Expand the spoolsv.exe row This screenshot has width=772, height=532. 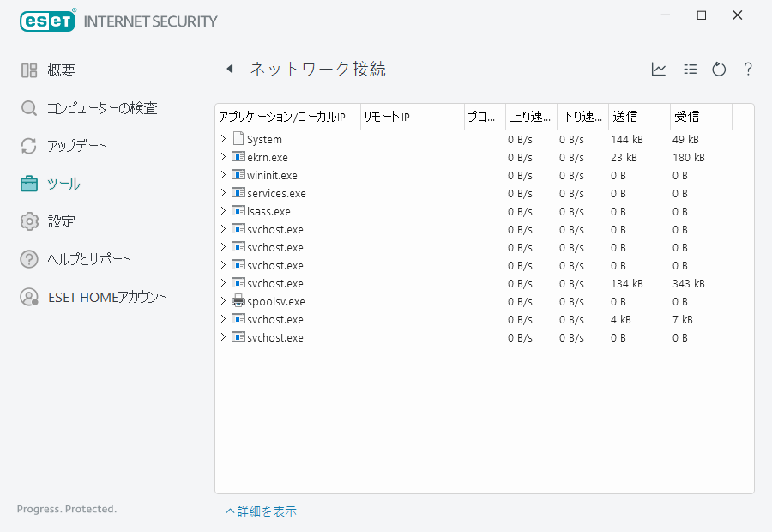(x=223, y=301)
